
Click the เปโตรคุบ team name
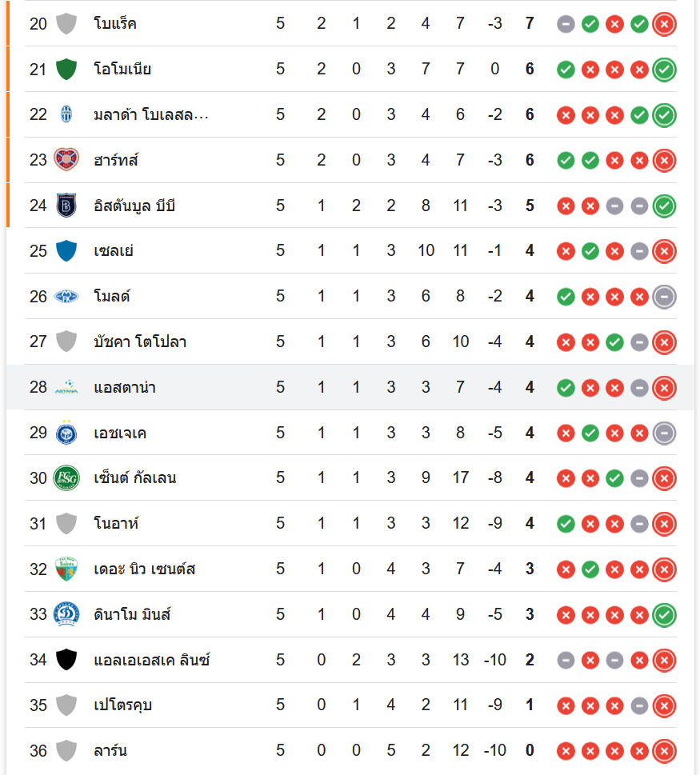point(122,705)
